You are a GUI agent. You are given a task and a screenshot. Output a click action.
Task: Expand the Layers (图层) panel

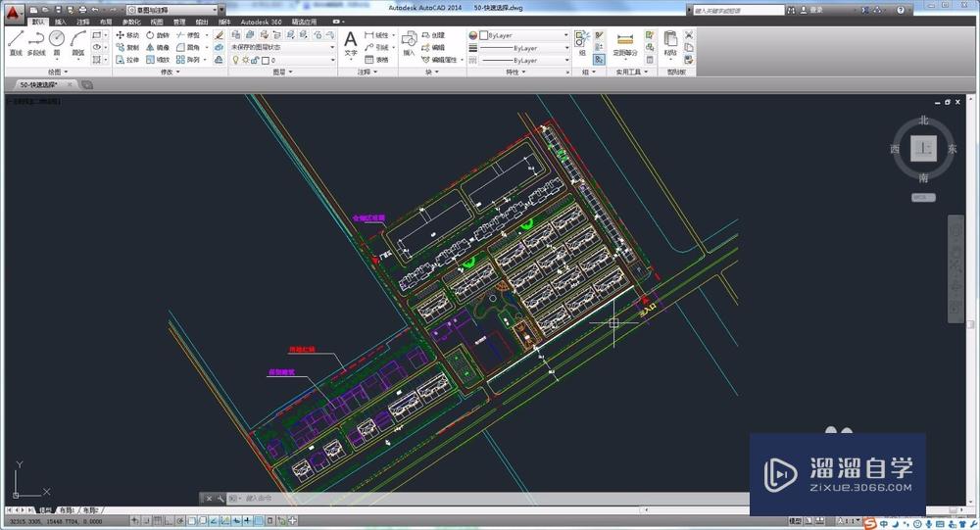tap(282, 72)
